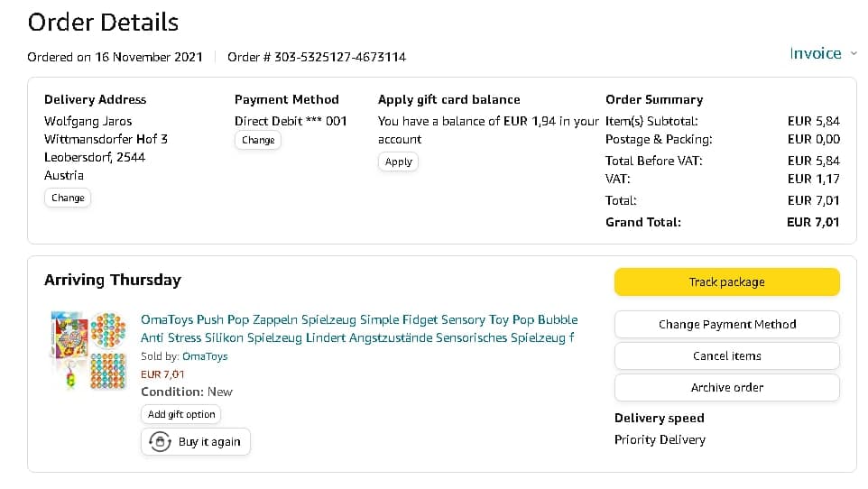
Task: Click the Order Details page heading
Action: (x=103, y=22)
